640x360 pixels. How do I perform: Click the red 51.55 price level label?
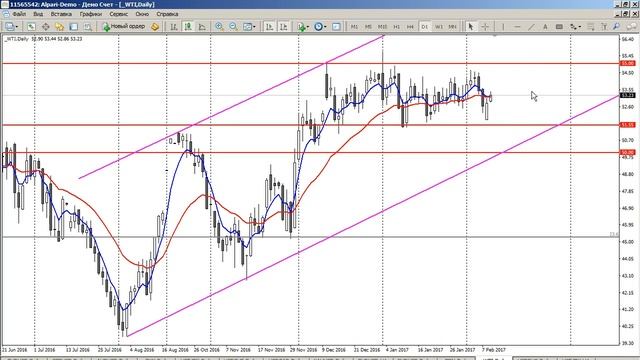point(627,125)
